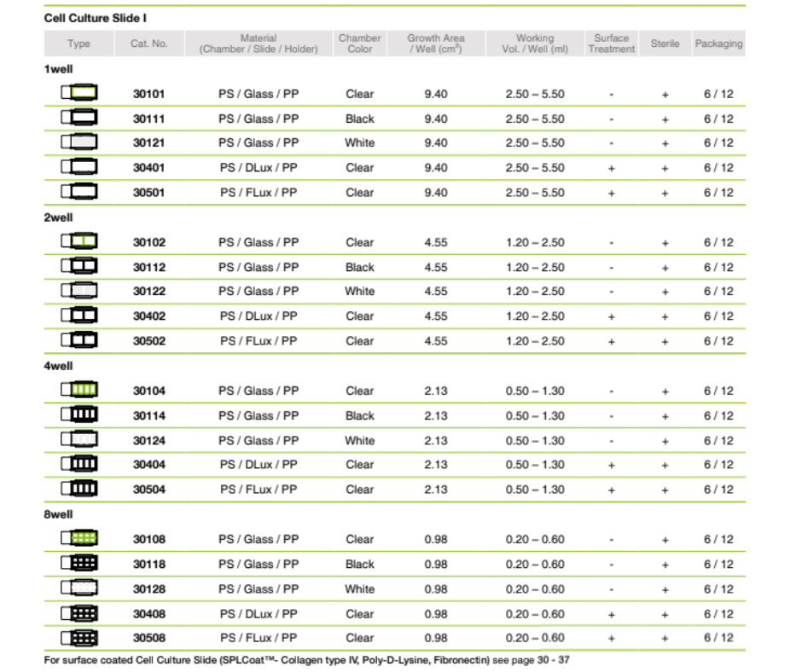Open catalog number 30404
This screenshot has height=672, width=802.
click(x=149, y=465)
